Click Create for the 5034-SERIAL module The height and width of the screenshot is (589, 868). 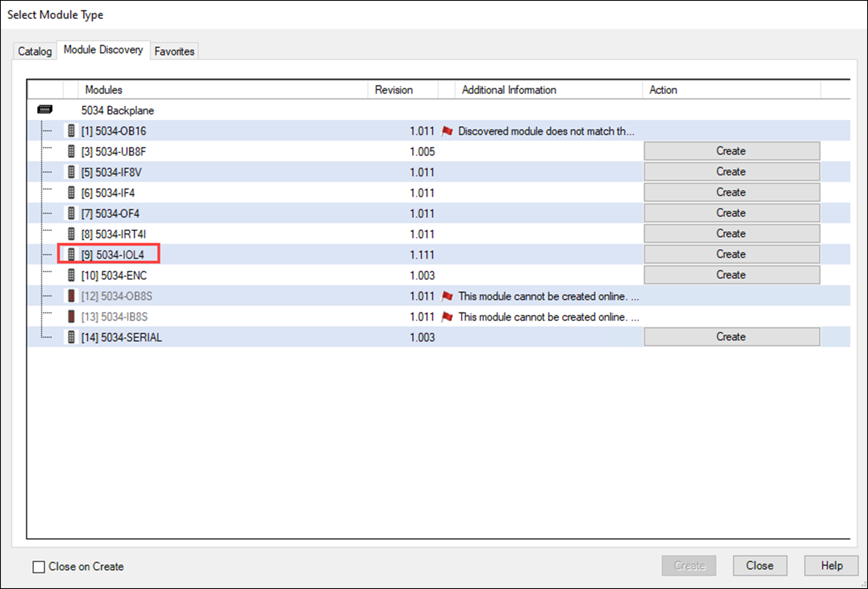pos(731,337)
